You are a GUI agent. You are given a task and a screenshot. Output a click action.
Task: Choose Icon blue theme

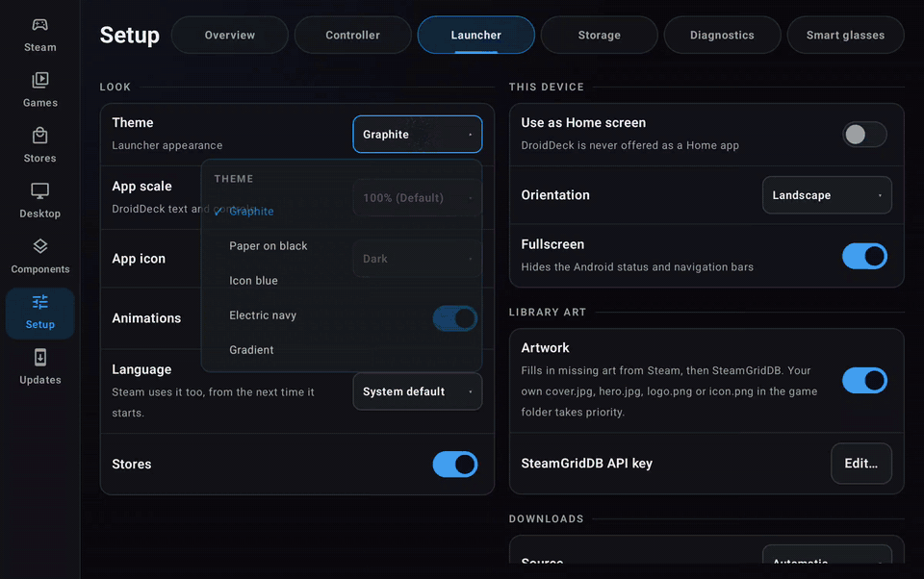click(x=342, y=281)
